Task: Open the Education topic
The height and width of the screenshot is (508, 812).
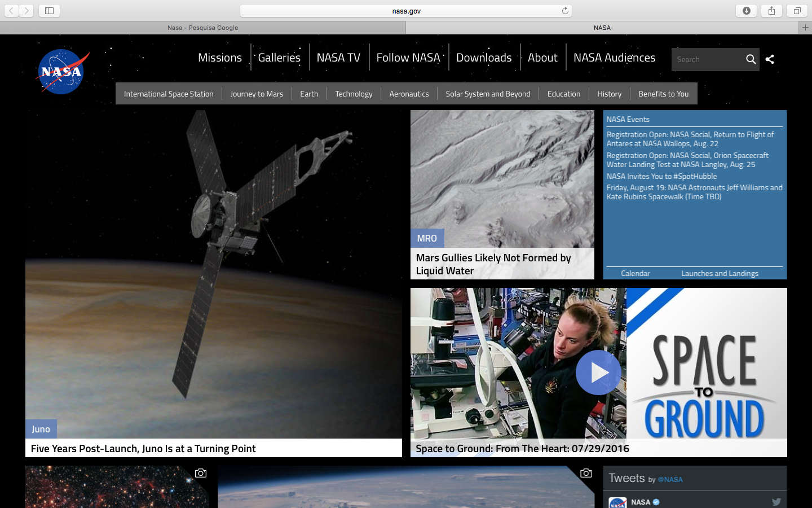Action: [x=564, y=94]
